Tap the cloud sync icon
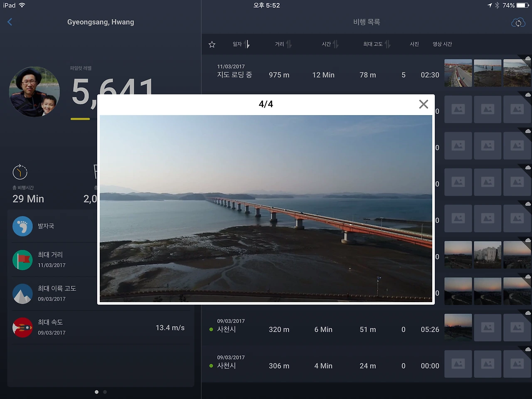 pyautogui.click(x=518, y=22)
